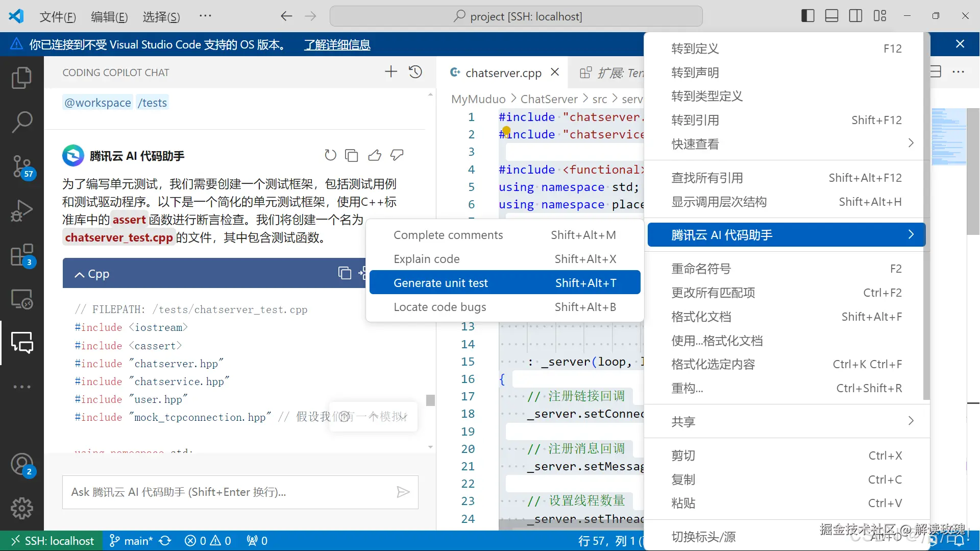
Task: Open the Search view in activity bar
Action: pos(21,123)
